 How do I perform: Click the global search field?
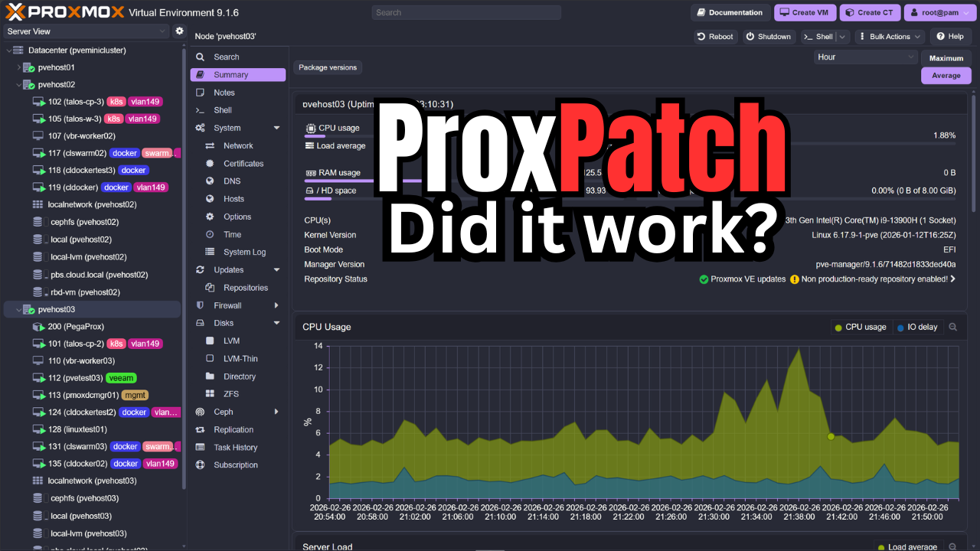click(465, 11)
